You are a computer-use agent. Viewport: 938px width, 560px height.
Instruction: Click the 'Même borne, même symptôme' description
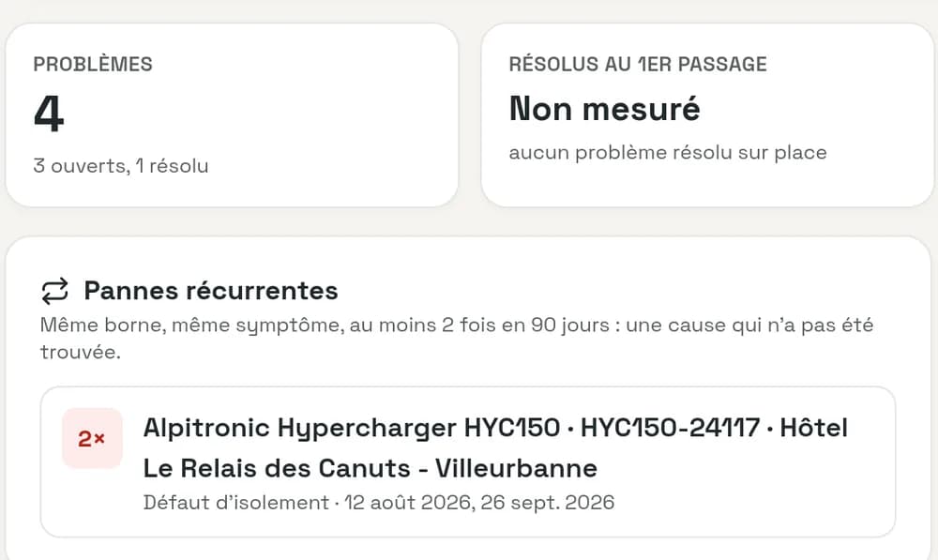[457, 338]
